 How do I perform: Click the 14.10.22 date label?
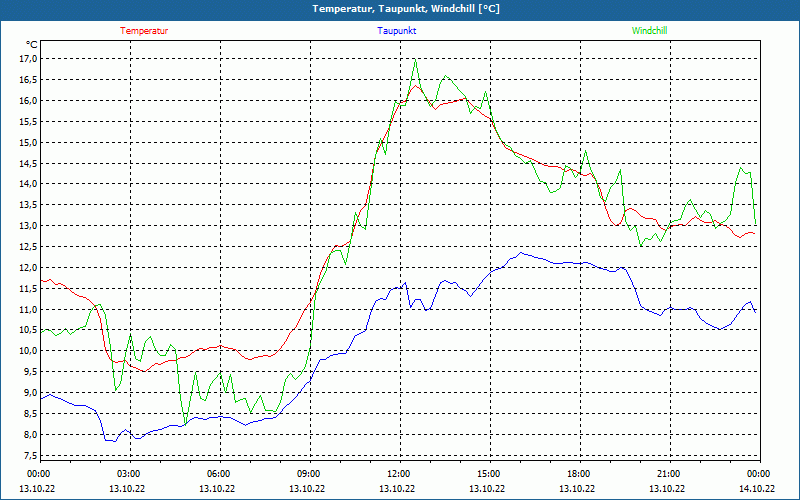coord(757,489)
